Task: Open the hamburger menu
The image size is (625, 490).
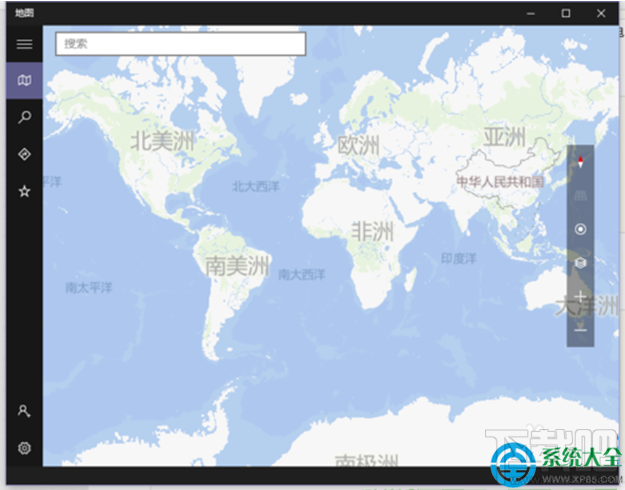Action: [24, 44]
